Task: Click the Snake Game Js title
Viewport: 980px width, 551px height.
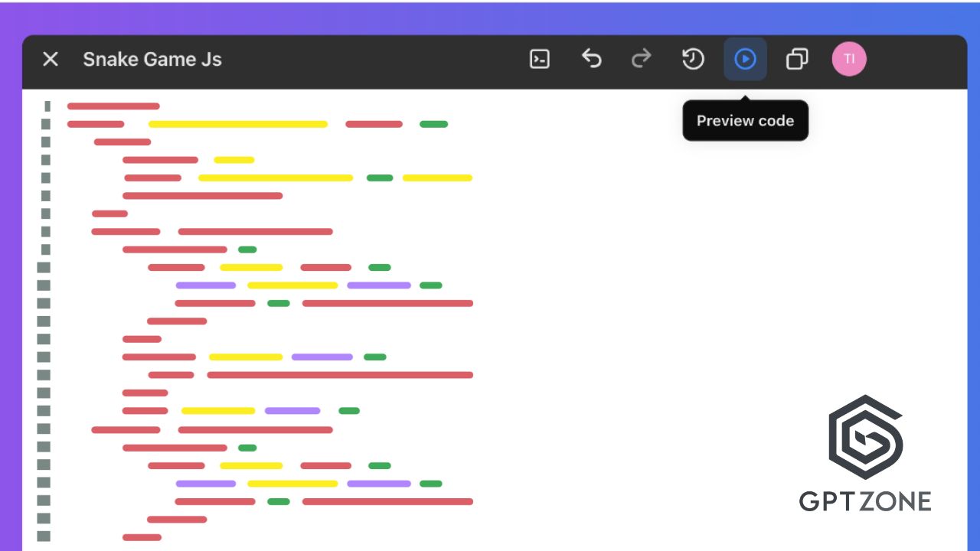Action: click(152, 60)
